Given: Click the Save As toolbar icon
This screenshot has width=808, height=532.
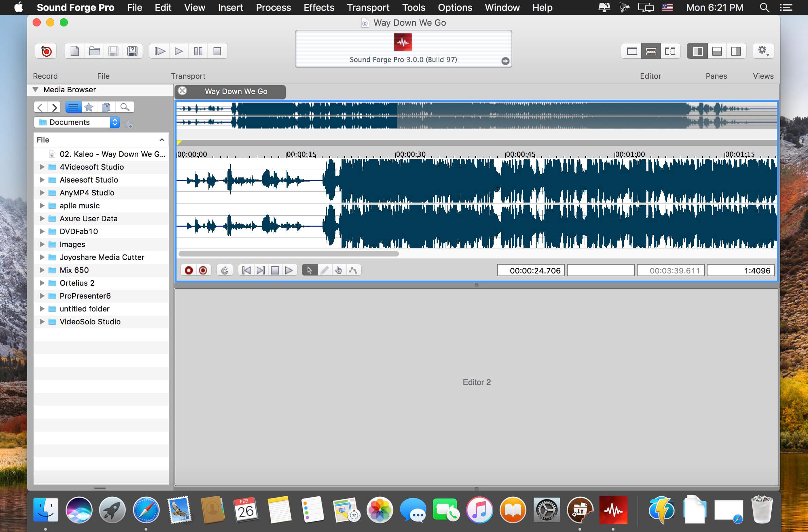Looking at the screenshot, I should pos(132,51).
